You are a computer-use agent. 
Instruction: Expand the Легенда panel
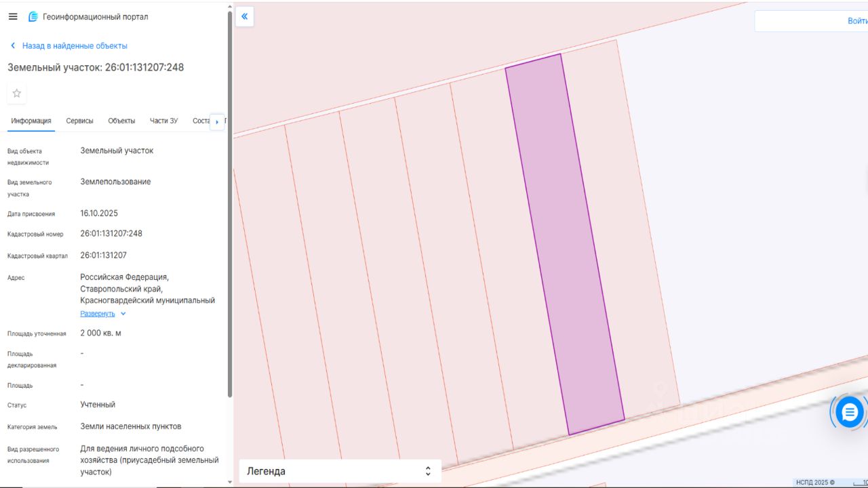[x=340, y=471]
